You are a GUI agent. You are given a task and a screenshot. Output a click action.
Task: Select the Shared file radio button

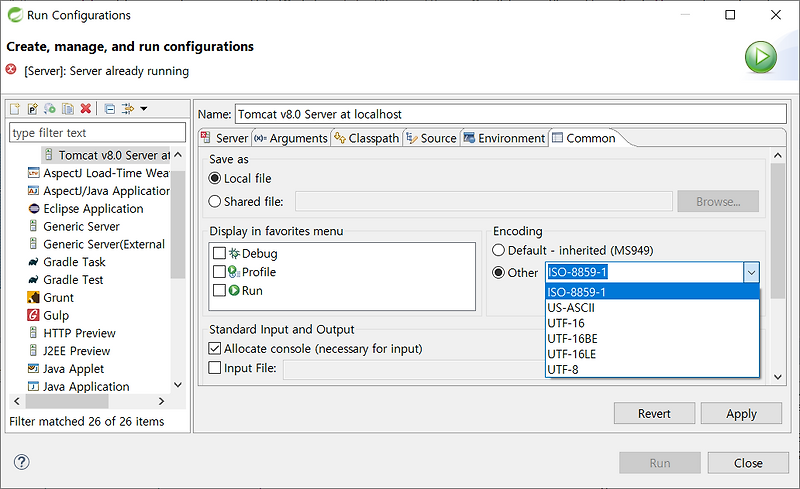(x=215, y=202)
